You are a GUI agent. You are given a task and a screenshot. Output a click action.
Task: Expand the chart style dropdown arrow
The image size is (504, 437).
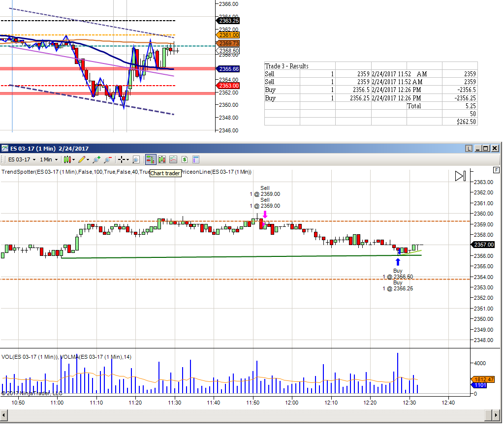(74, 160)
